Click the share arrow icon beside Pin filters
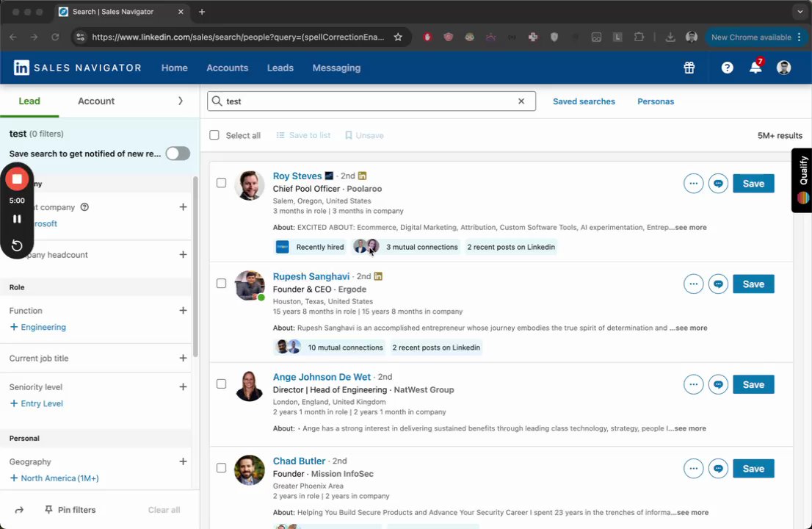 [19, 510]
